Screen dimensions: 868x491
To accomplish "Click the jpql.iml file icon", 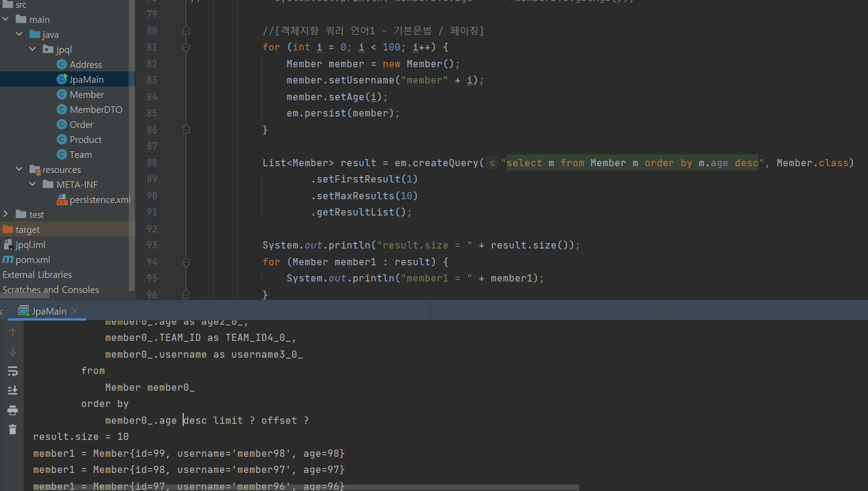I will point(8,244).
